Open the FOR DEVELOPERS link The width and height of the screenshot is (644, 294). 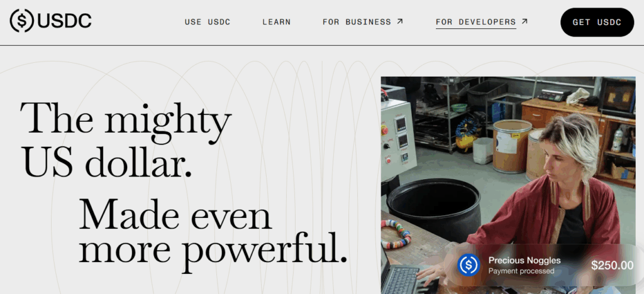475,22
